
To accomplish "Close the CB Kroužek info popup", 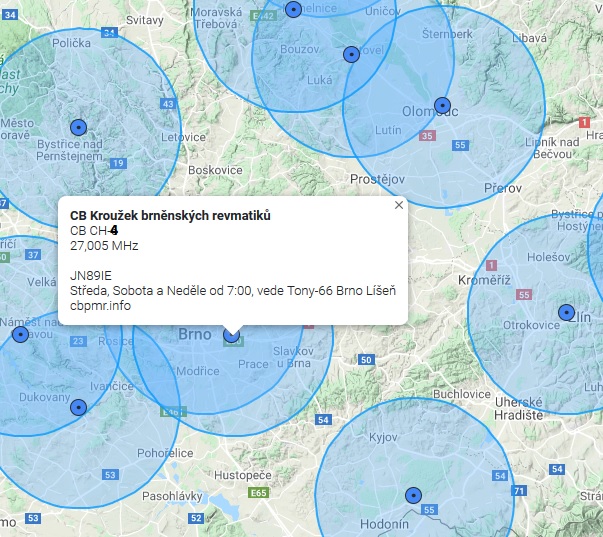I will [399, 205].
